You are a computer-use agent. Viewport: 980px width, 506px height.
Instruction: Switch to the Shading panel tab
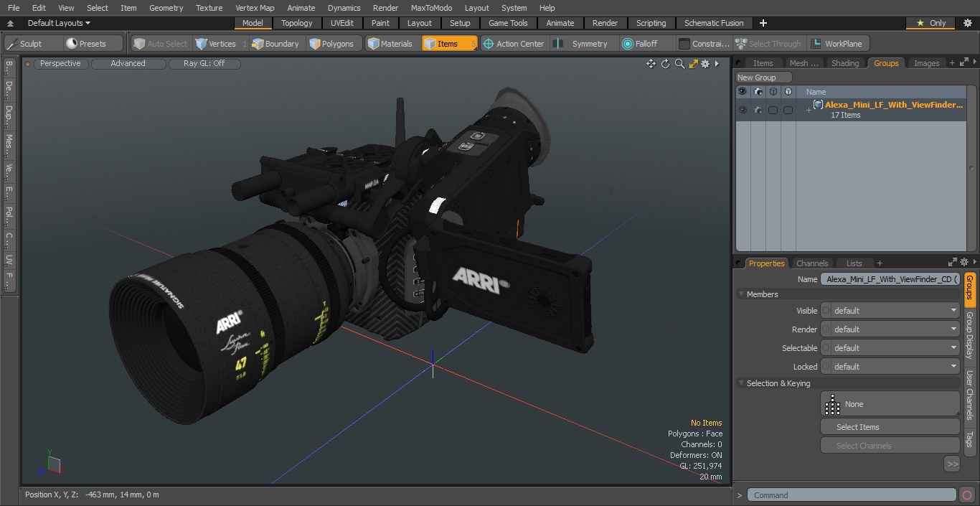(x=845, y=63)
